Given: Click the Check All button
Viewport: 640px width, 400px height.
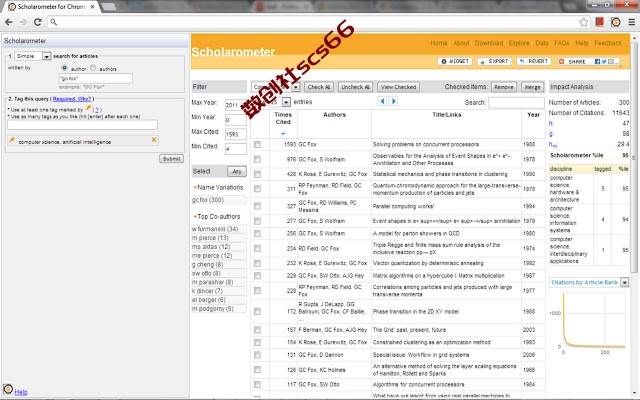Looking at the screenshot, I should [x=319, y=87].
